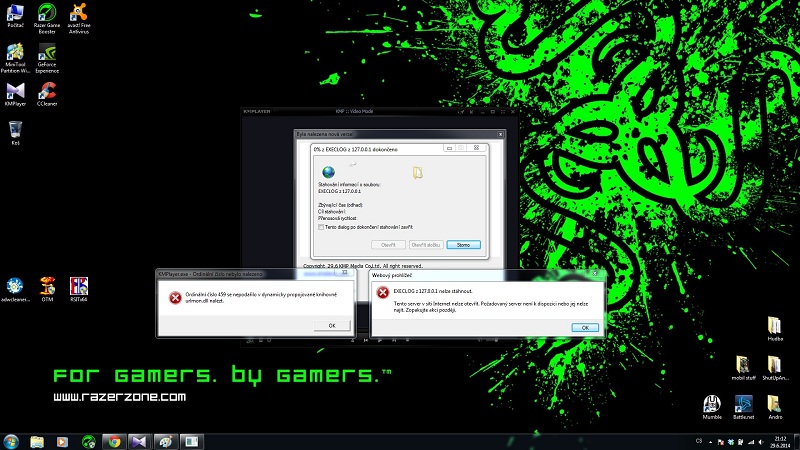Select the KMPlayer desktop shortcut
The width and height of the screenshot is (800, 450).
pyautogui.click(x=15, y=90)
